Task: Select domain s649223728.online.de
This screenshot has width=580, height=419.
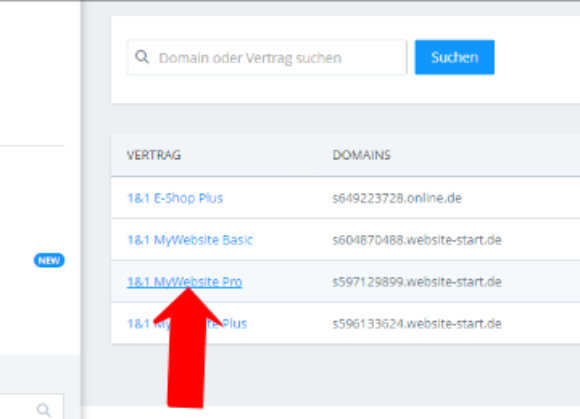Action: pos(397,198)
